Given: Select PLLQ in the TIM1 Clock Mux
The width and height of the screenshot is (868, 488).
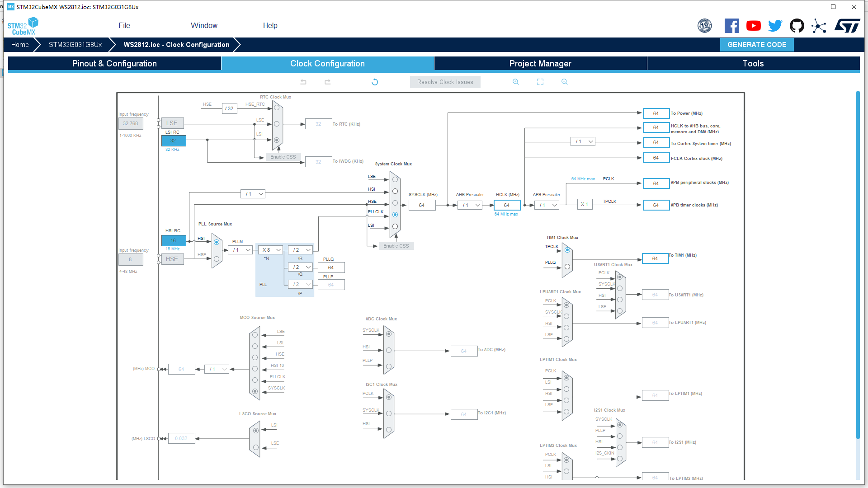Looking at the screenshot, I should click(x=567, y=267).
